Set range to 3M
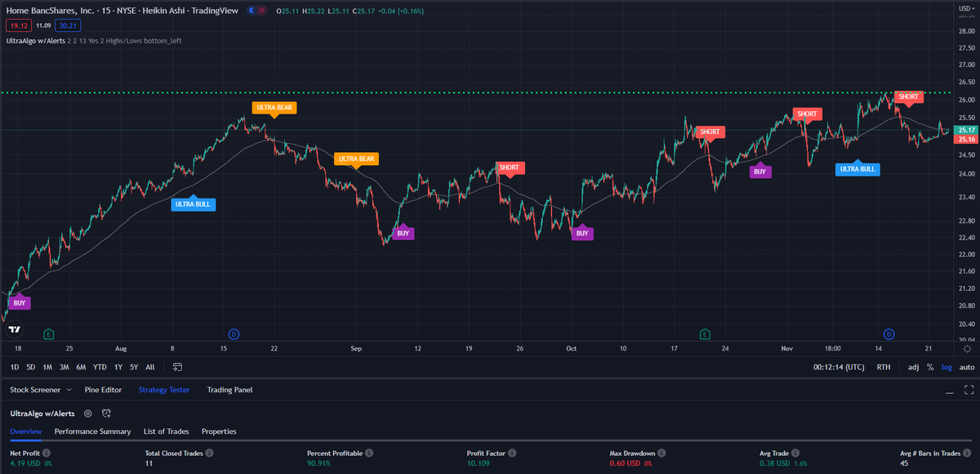The image size is (980, 474). coord(64,367)
